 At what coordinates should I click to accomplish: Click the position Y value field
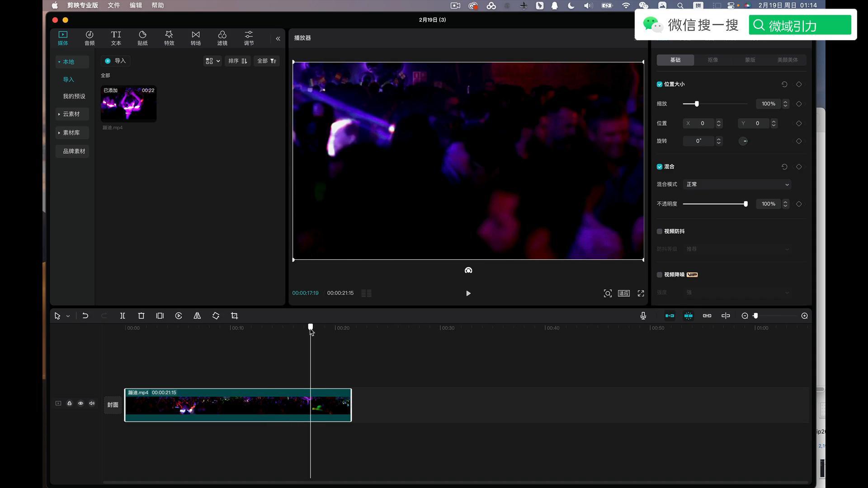coord(754,123)
